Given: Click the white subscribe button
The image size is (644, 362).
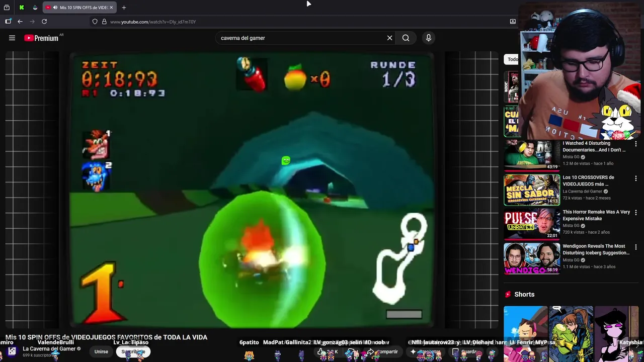Looking at the screenshot, I should pos(133,351).
